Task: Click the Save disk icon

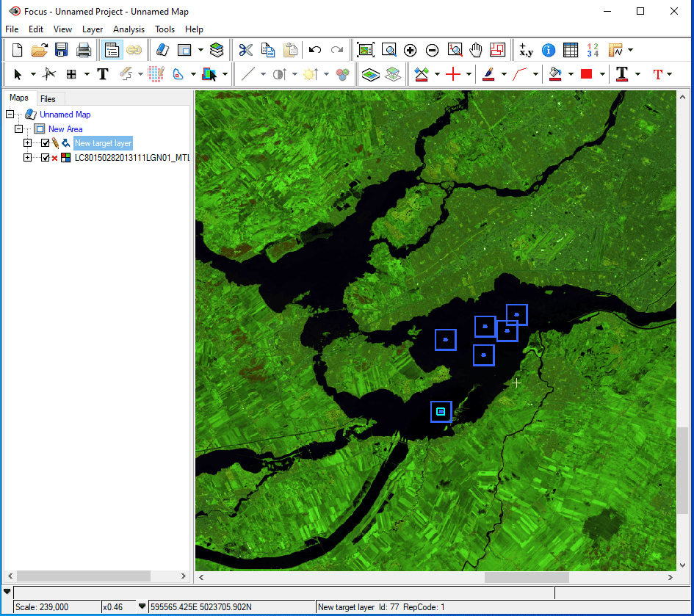Action: (x=61, y=50)
